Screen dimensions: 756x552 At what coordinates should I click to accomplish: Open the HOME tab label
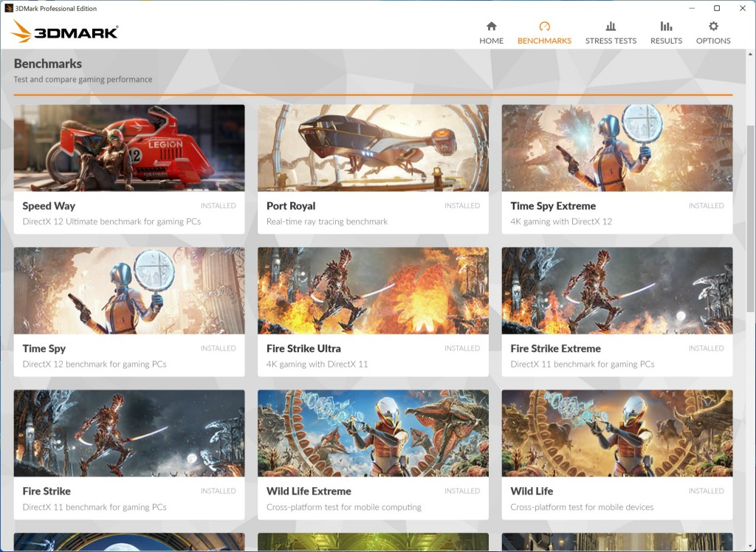coord(491,41)
